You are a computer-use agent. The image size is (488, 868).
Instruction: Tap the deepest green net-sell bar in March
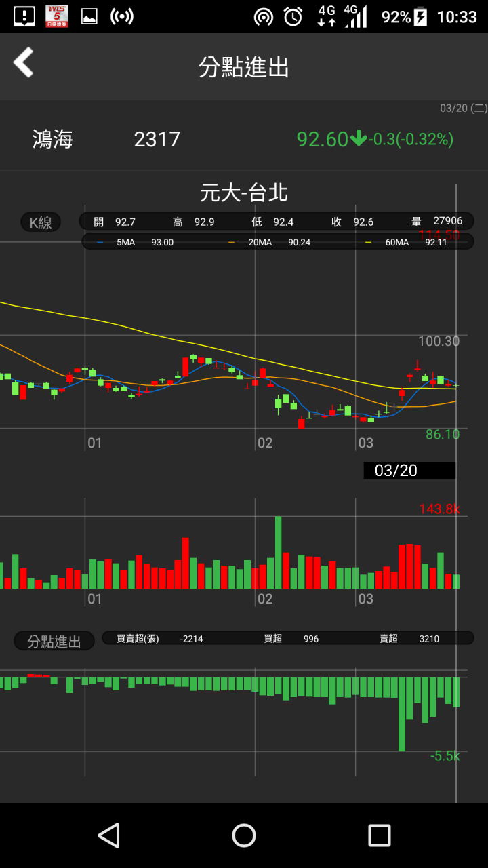[402, 714]
